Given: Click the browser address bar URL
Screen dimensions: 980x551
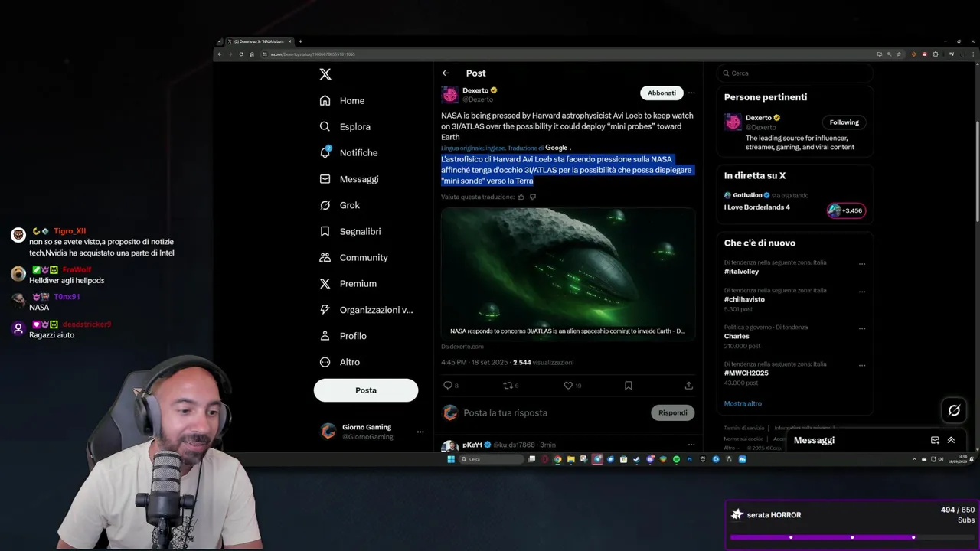Looking at the screenshot, I should pos(312,54).
